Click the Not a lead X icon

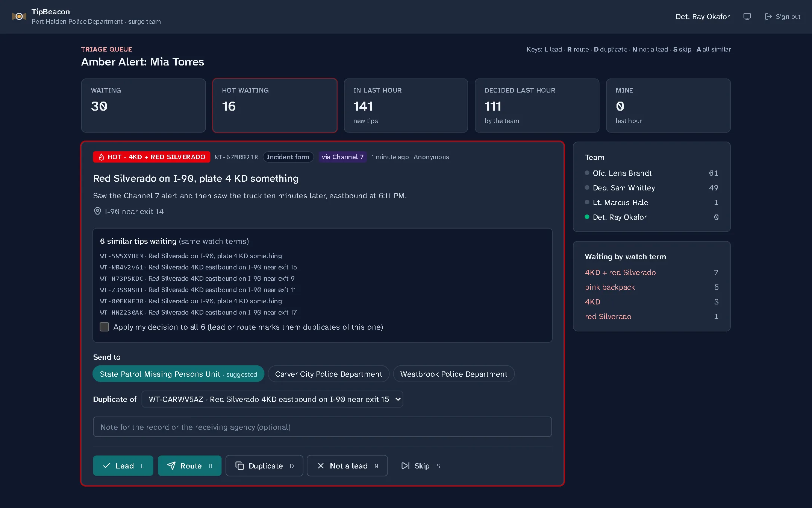[x=321, y=466]
